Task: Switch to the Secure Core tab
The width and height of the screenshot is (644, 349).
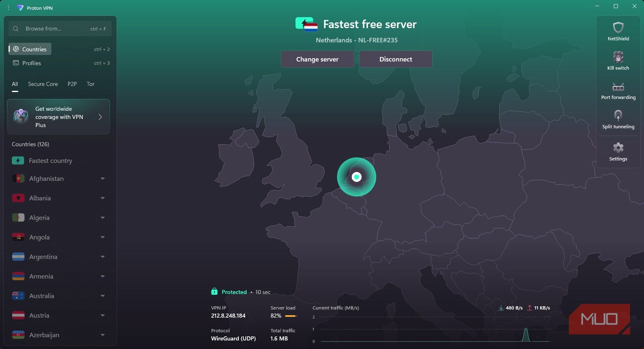Action: point(43,84)
